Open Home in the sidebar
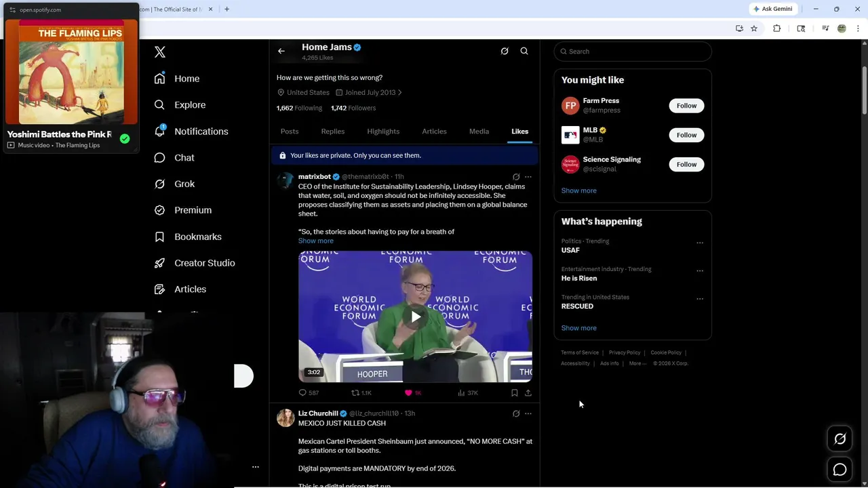The width and height of the screenshot is (868, 488). pyautogui.click(x=177, y=79)
